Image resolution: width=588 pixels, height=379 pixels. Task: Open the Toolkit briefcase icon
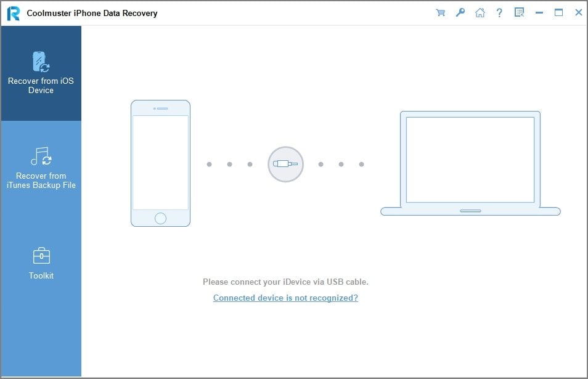click(41, 255)
